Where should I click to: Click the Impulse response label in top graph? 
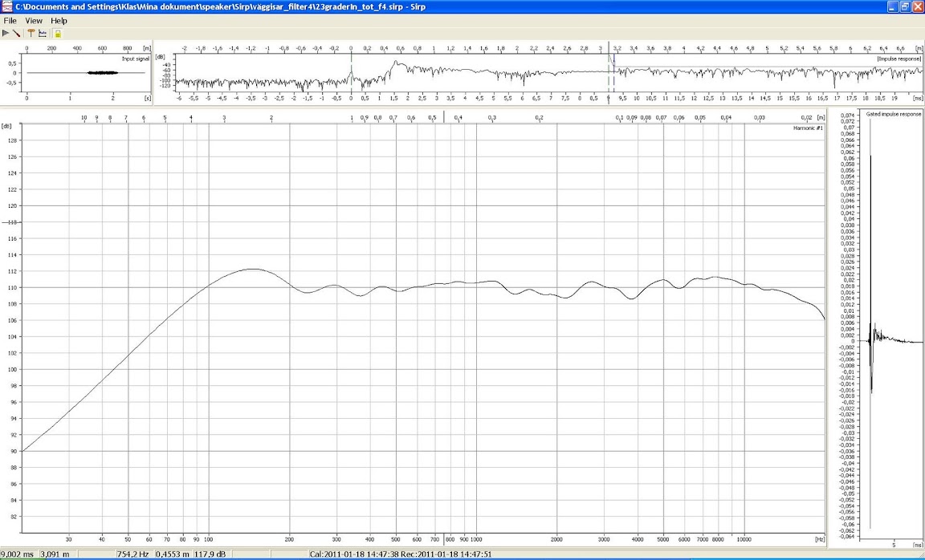(x=899, y=59)
